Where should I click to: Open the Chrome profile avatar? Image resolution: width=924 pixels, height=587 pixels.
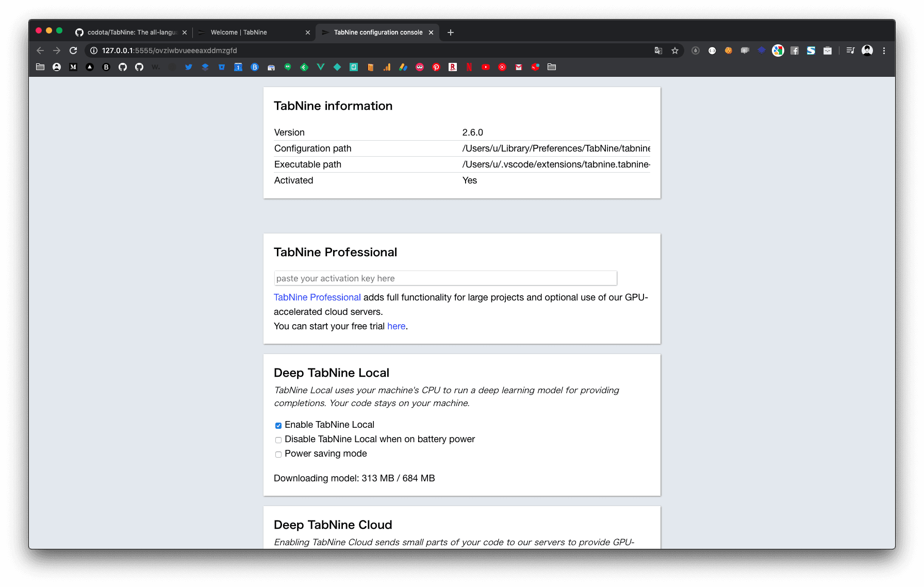click(x=867, y=51)
